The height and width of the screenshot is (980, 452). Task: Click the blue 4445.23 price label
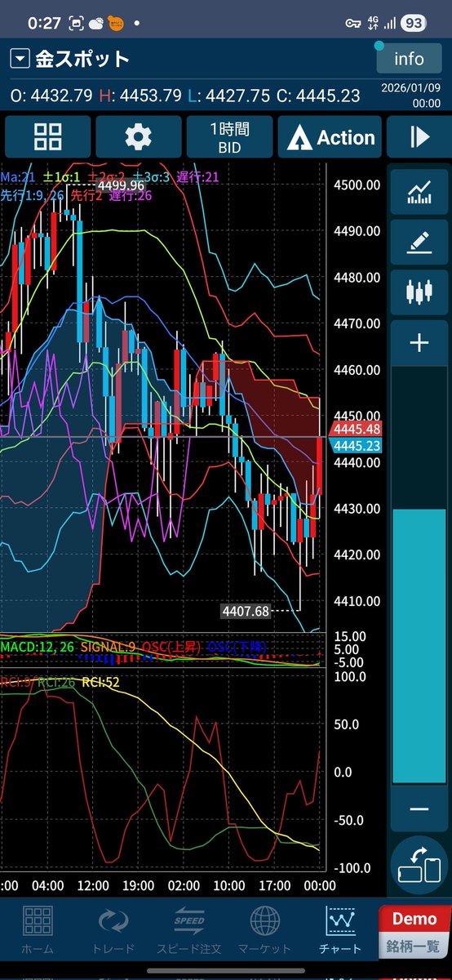tap(357, 445)
